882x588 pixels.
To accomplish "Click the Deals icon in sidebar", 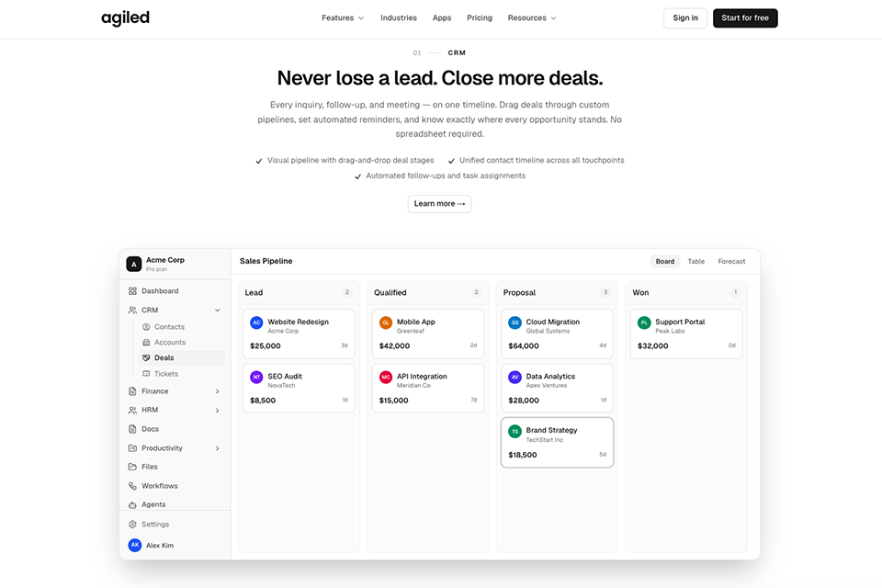I will point(146,358).
